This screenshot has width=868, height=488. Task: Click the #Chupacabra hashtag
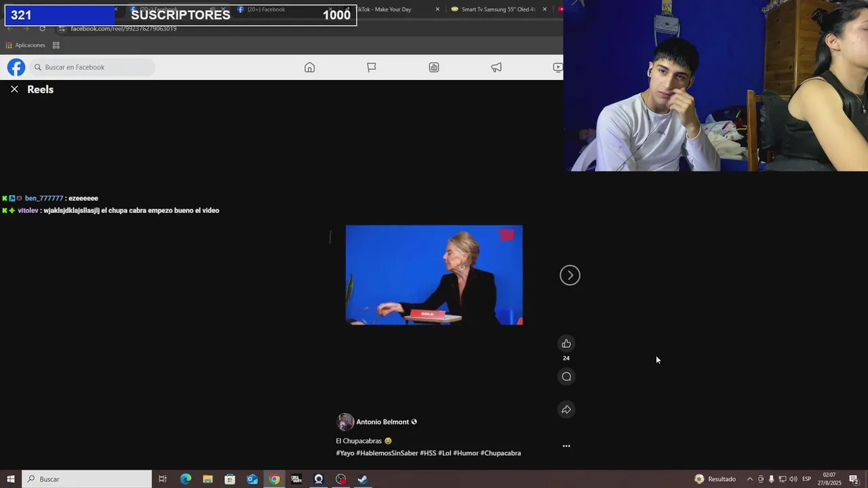click(x=500, y=453)
